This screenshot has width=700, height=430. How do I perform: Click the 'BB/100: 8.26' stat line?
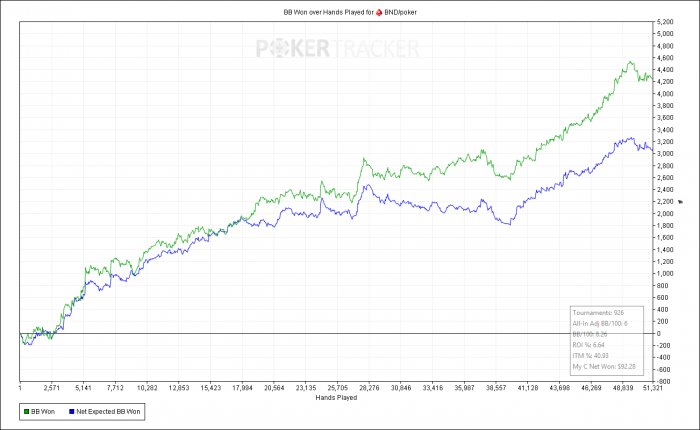click(590, 334)
